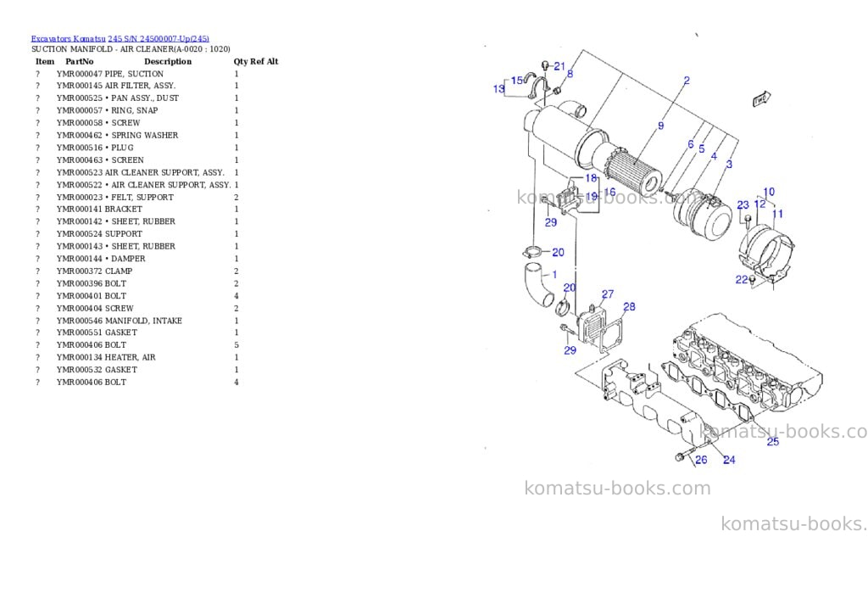Click callout number 23 in the diagram
868x615 pixels.
click(x=743, y=205)
